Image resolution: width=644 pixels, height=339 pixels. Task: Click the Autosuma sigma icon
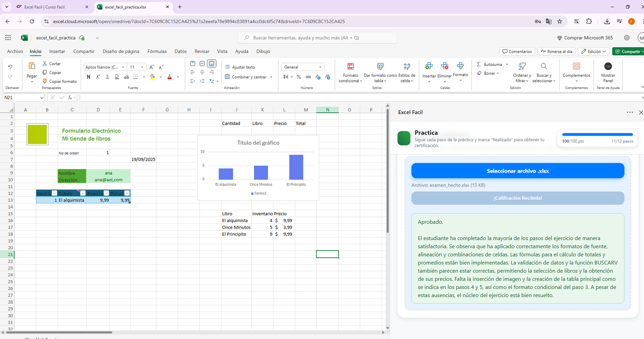click(x=479, y=64)
